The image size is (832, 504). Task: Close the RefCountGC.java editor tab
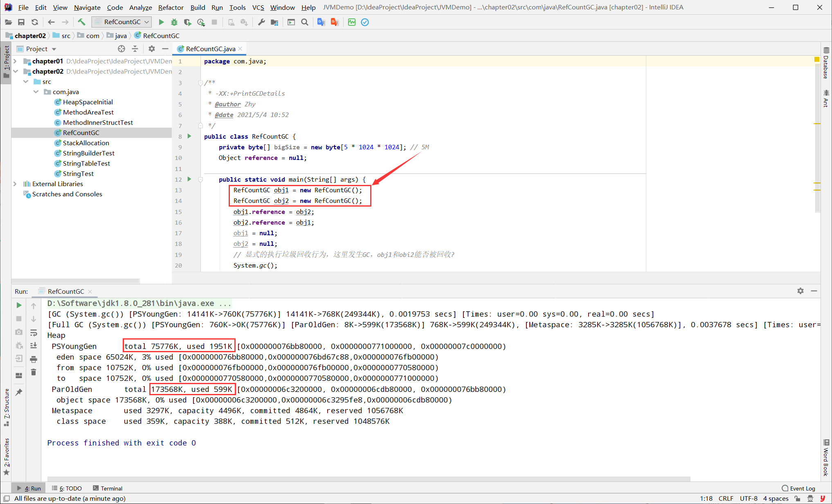coord(241,49)
